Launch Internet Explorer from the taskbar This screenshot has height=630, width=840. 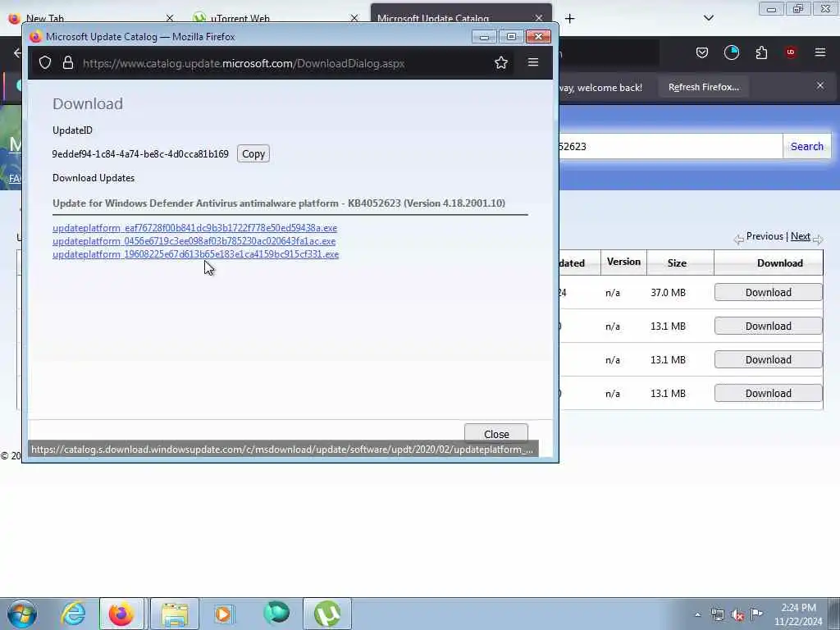tap(73, 614)
